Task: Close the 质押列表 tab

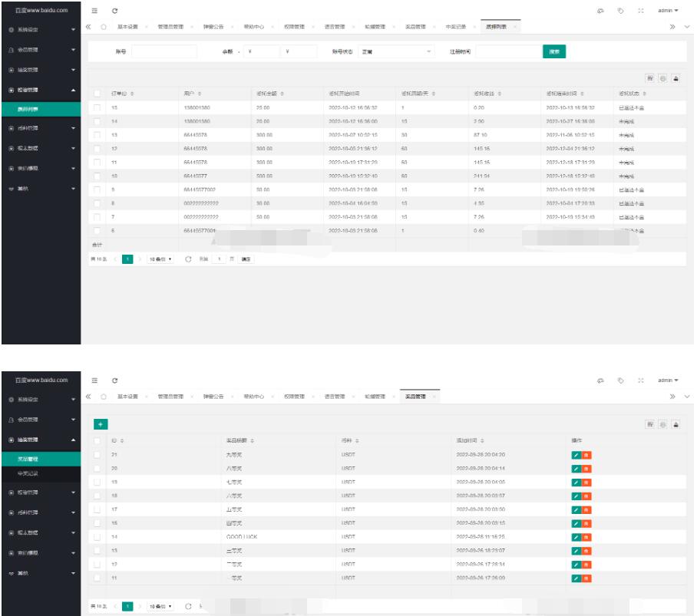Action: (x=515, y=27)
